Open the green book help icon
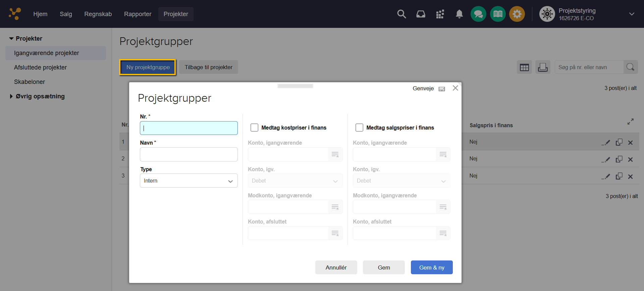Image resolution: width=644 pixels, height=291 pixels. 498,14
